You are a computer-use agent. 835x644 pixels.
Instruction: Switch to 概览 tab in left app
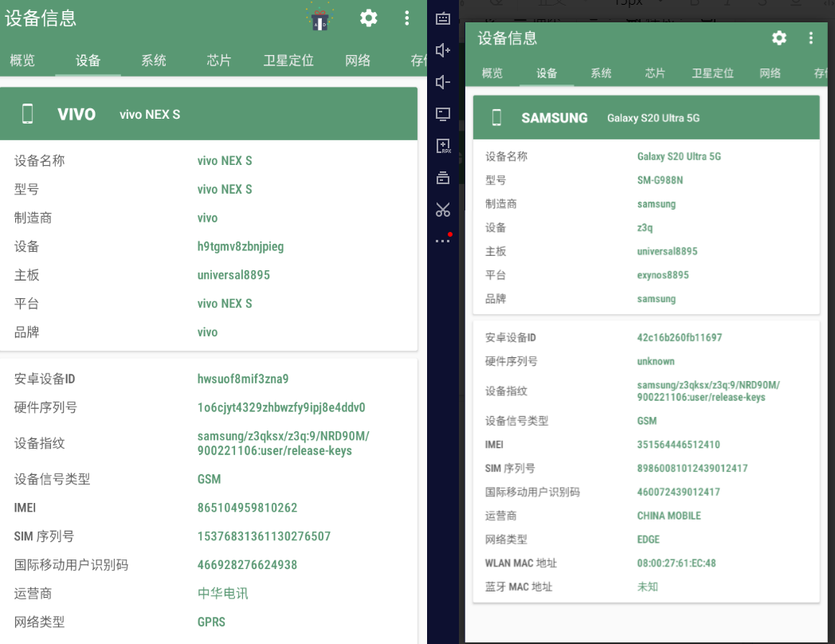22,61
